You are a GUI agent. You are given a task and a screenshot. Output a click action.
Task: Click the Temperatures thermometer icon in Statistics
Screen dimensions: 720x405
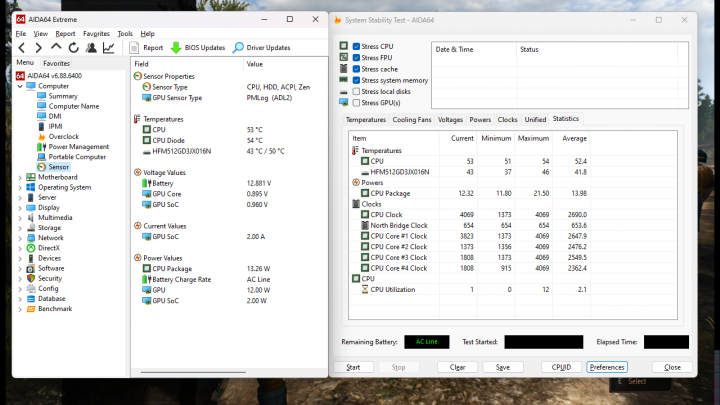tap(355, 150)
